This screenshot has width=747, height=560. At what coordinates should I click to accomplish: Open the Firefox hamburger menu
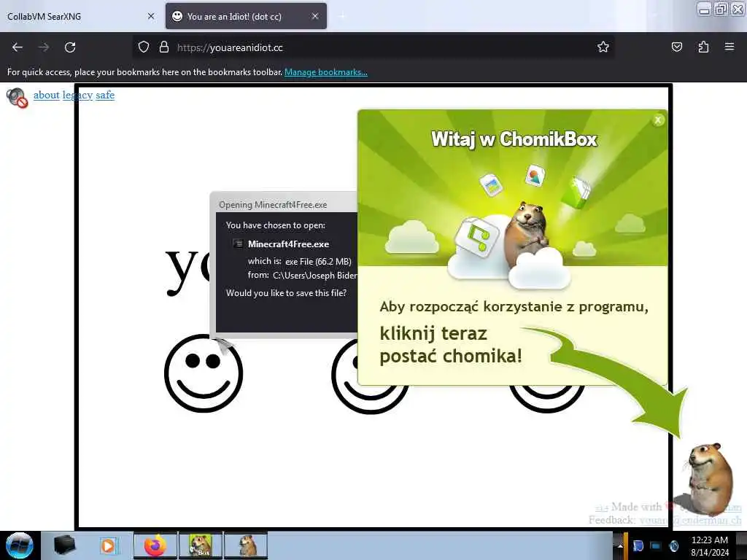tap(729, 47)
